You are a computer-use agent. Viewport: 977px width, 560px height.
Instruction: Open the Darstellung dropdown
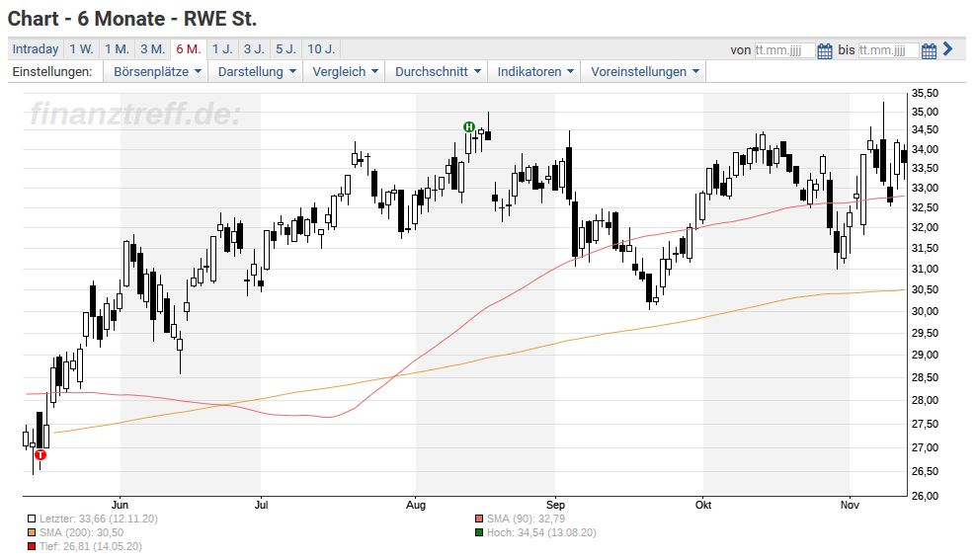[256, 72]
